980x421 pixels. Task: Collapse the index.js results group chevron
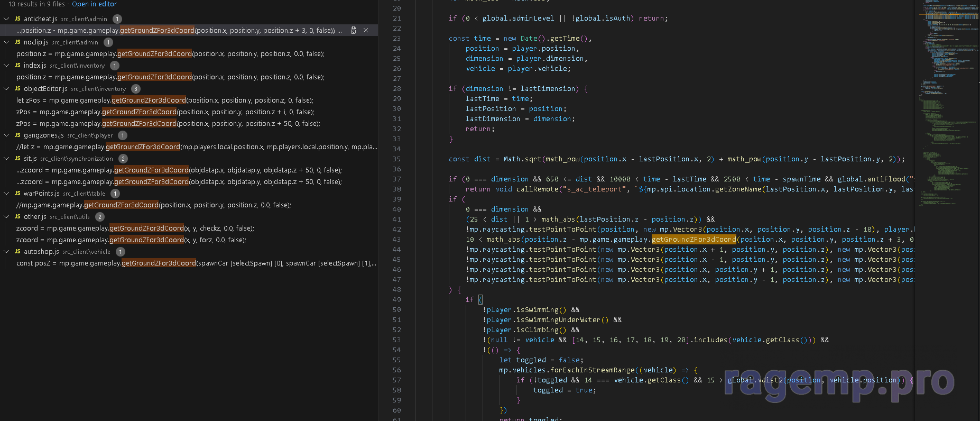(x=6, y=65)
